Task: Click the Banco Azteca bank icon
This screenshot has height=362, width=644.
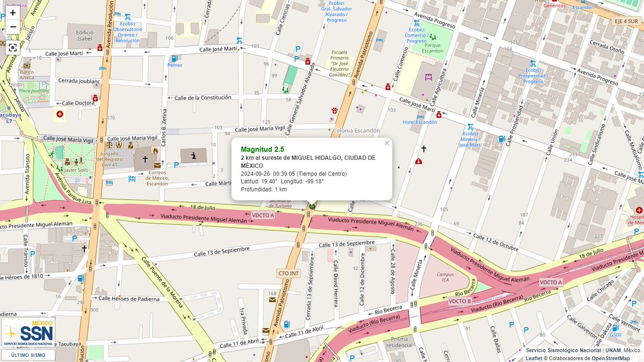Action: coord(26,64)
